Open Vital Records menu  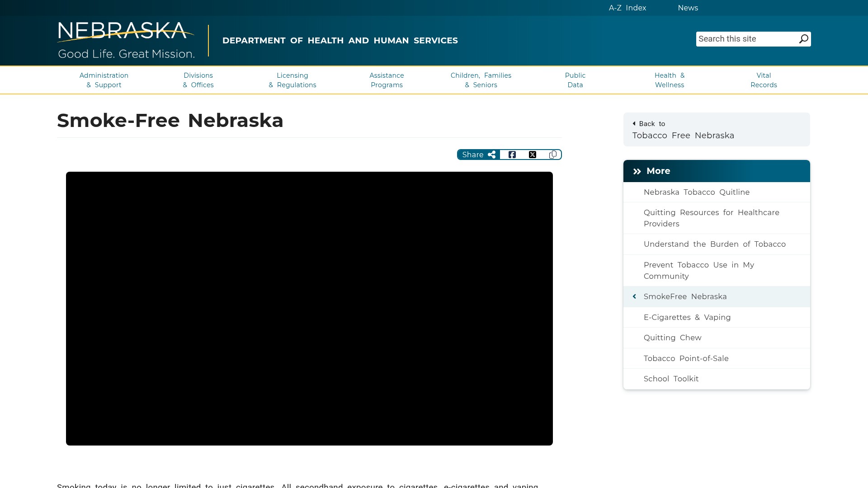764,80
